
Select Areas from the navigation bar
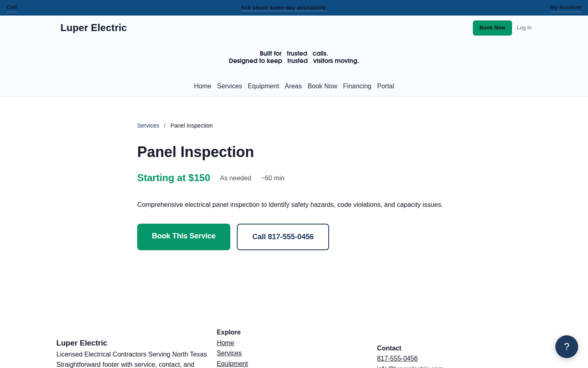tap(293, 86)
